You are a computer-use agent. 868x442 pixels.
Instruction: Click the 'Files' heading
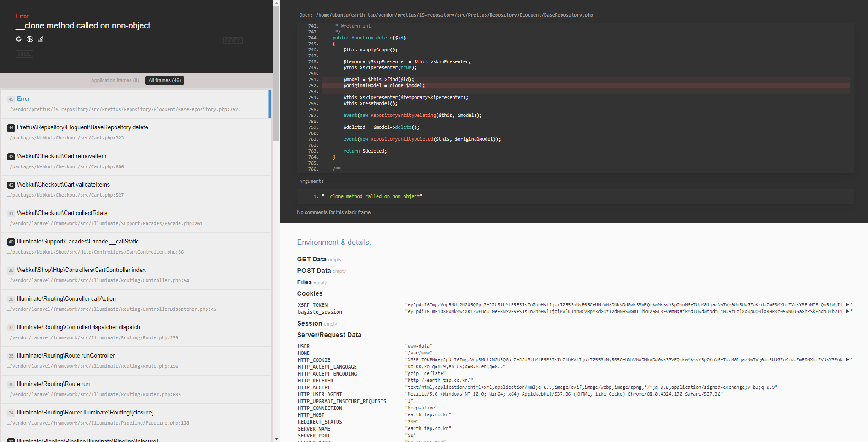(305, 282)
